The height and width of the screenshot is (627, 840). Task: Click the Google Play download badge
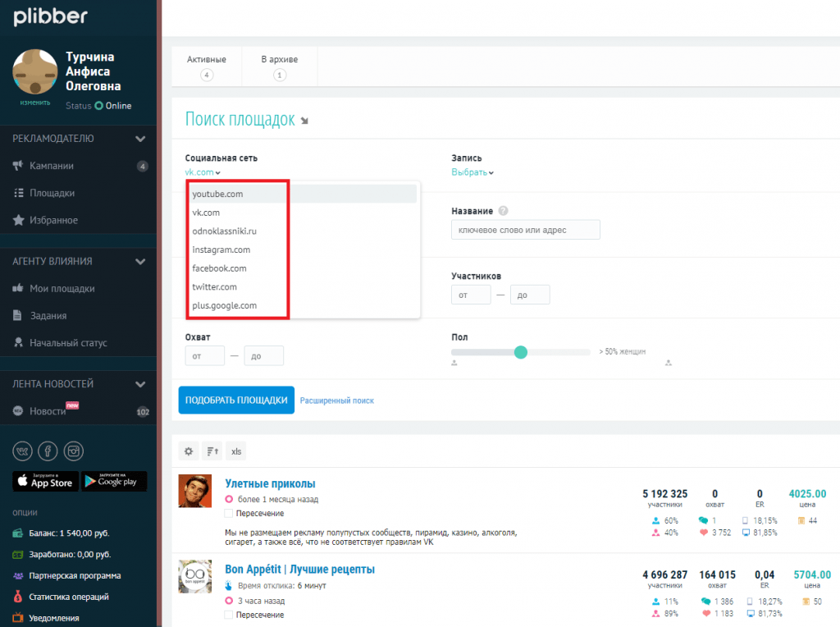tap(114, 482)
